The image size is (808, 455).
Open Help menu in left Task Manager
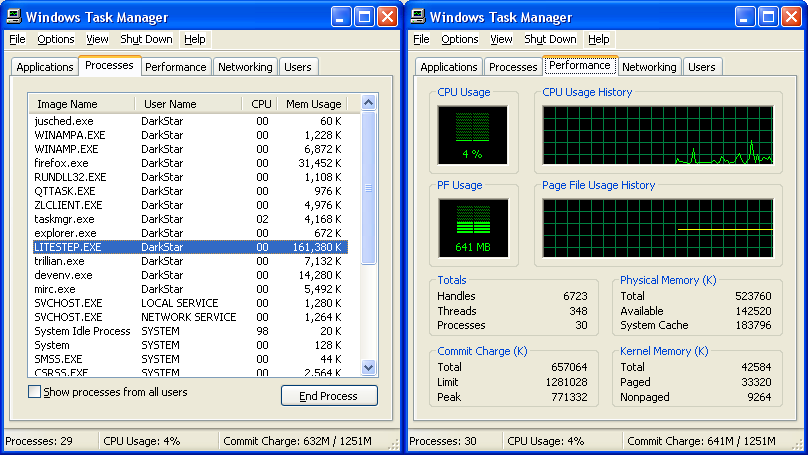tap(195, 39)
